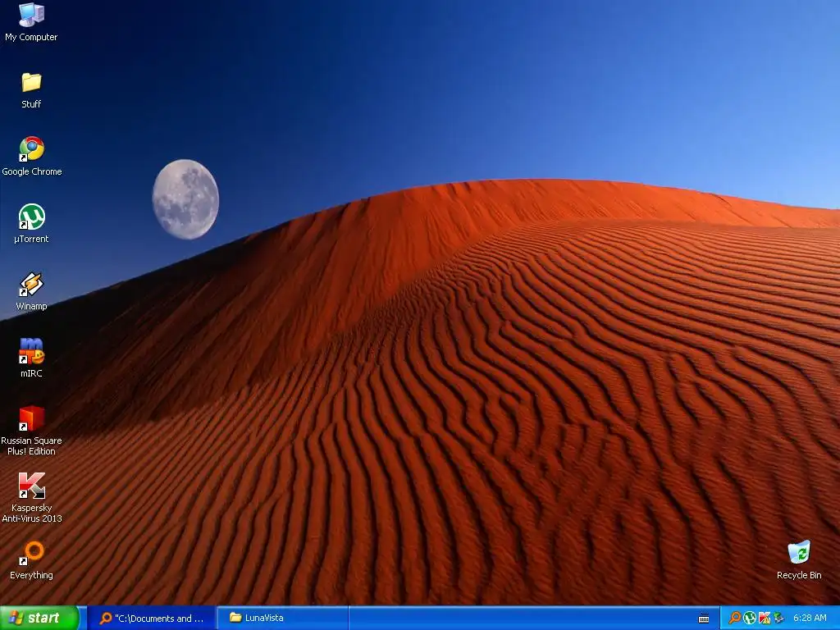
Task: Open the My Computer desktop icon
Action: point(31,21)
